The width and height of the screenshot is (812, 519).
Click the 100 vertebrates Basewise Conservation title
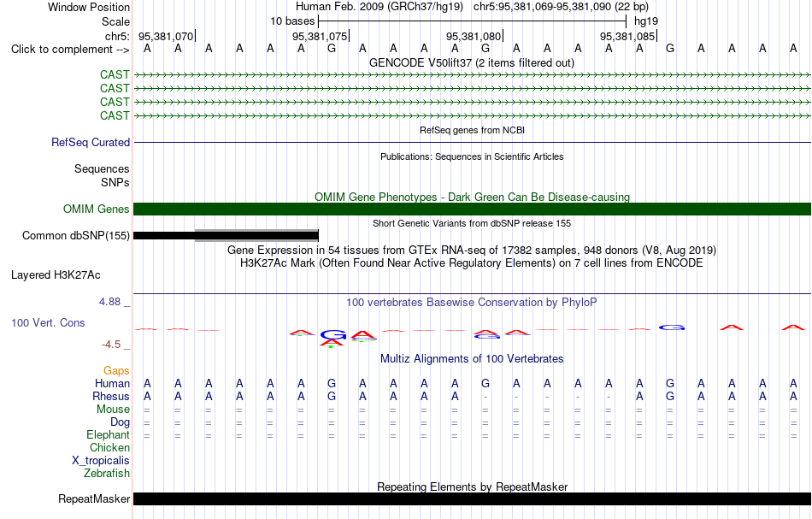[x=472, y=303]
